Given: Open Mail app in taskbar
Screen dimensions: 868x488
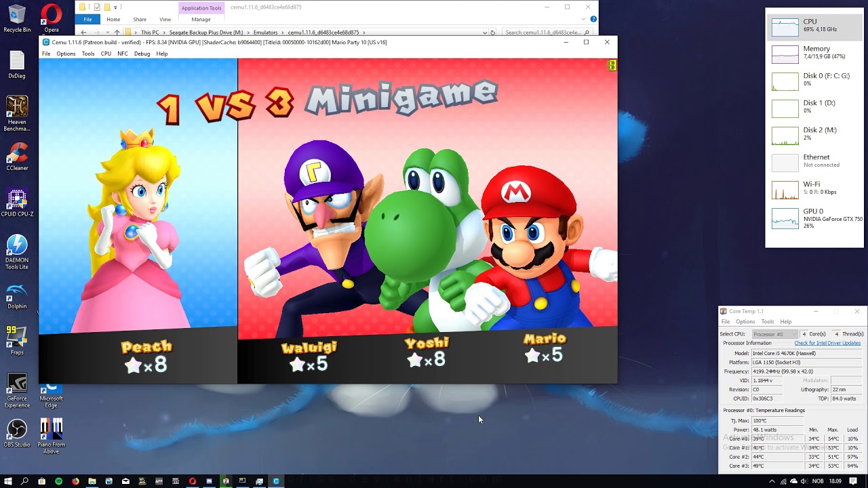Looking at the screenshot, I should point(125,481).
